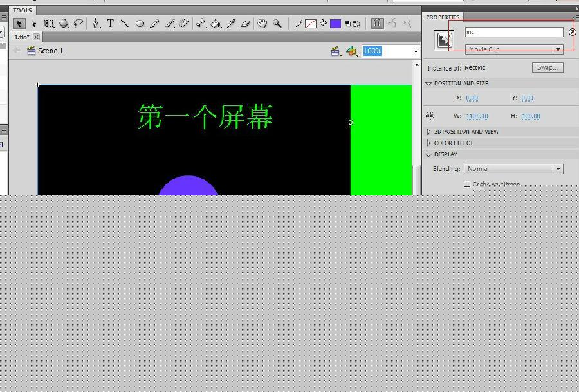
Task: Open the purple fill color swatch
Action: click(x=335, y=24)
